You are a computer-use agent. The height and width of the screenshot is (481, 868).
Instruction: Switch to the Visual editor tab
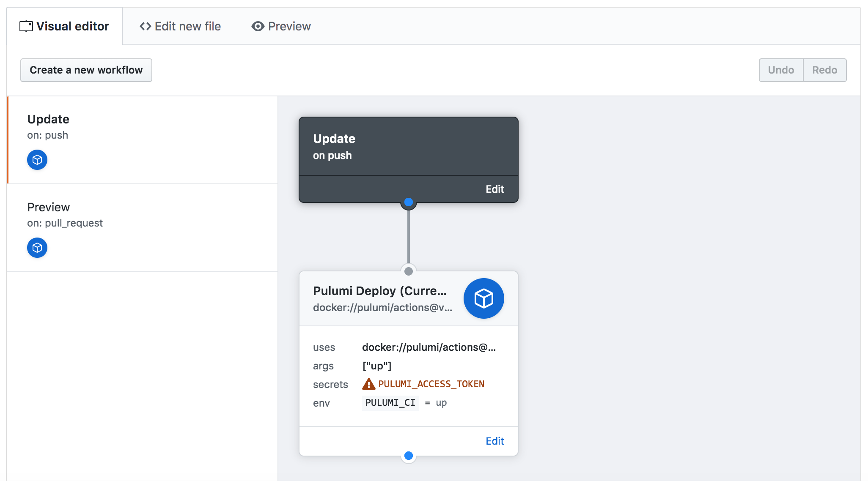[64, 26]
